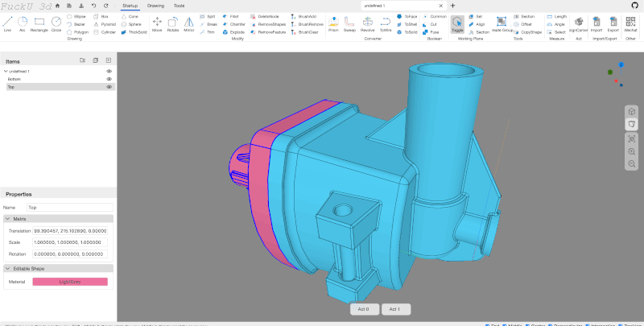
Task: Create a Box primitive
Action: coord(101,16)
